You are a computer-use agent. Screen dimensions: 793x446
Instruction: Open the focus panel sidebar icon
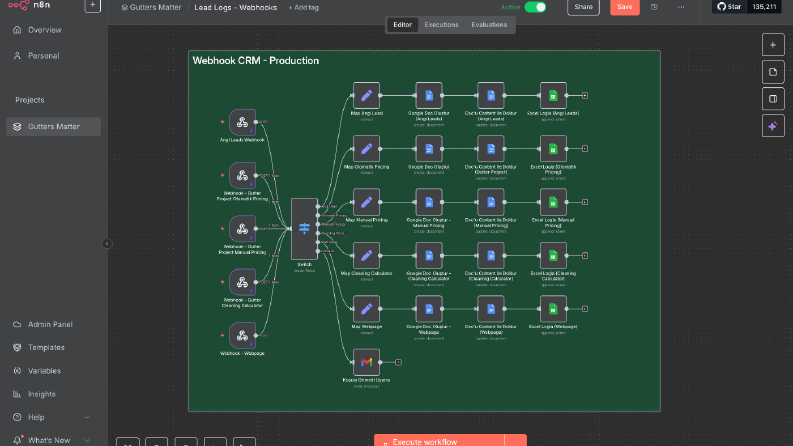pos(773,99)
